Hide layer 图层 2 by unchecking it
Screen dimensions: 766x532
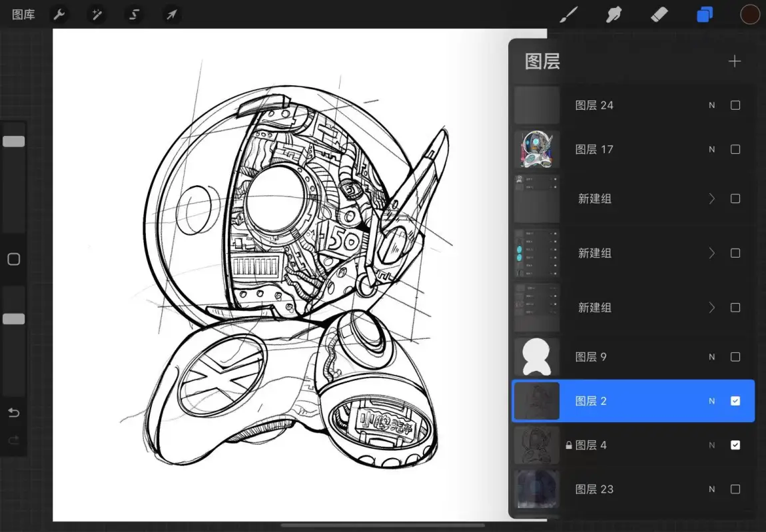[x=735, y=401]
